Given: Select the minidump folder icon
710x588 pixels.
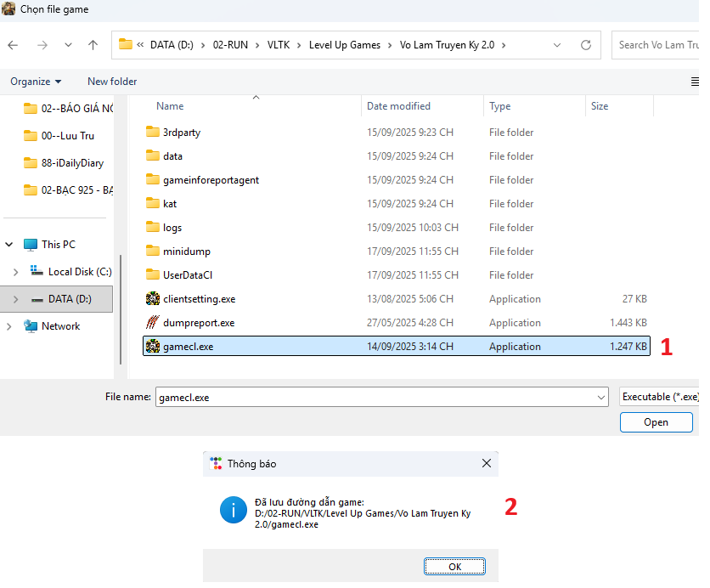Looking at the screenshot, I should 153,251.
